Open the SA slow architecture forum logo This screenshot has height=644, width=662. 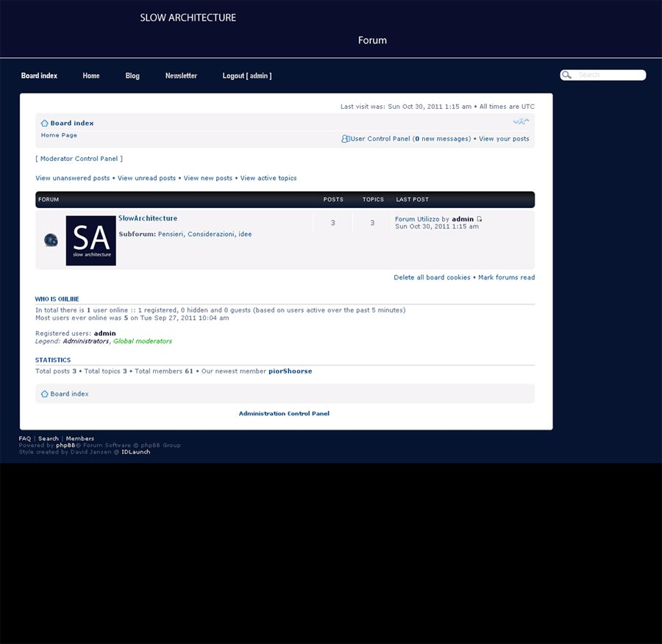[90, 240]
